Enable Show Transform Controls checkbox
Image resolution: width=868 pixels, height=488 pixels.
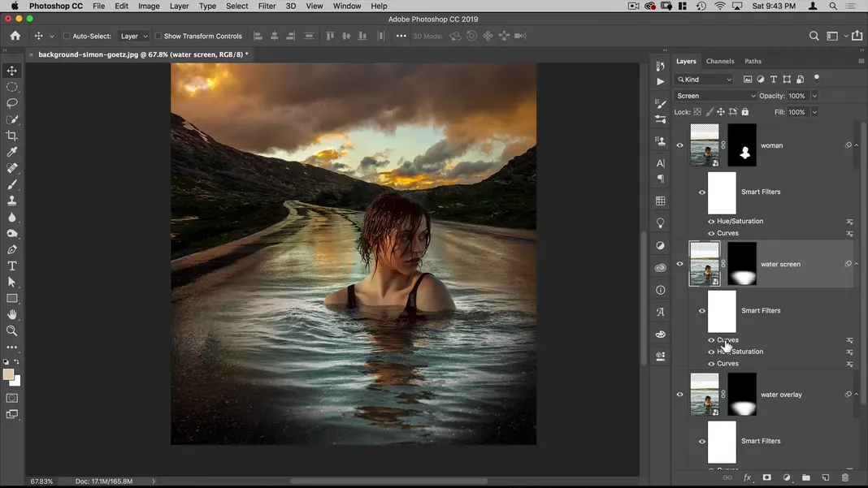(158, 36)
